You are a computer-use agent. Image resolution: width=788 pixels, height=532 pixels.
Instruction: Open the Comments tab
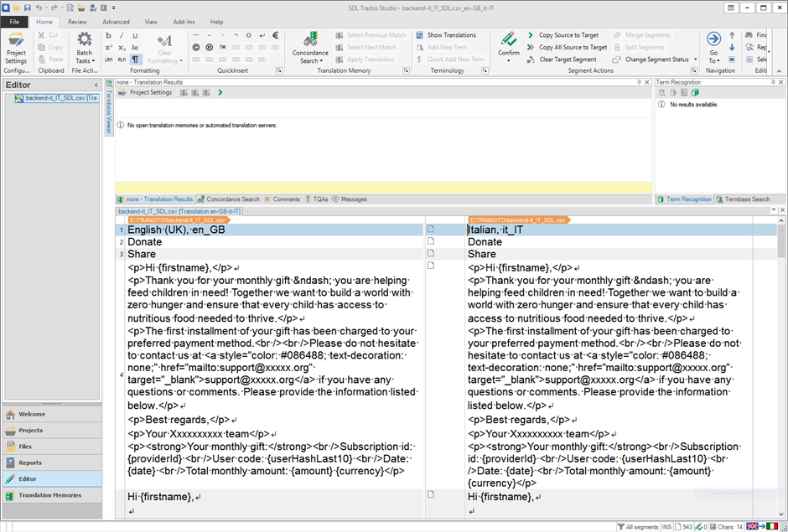pyautogui.click(x=282, y=199)
